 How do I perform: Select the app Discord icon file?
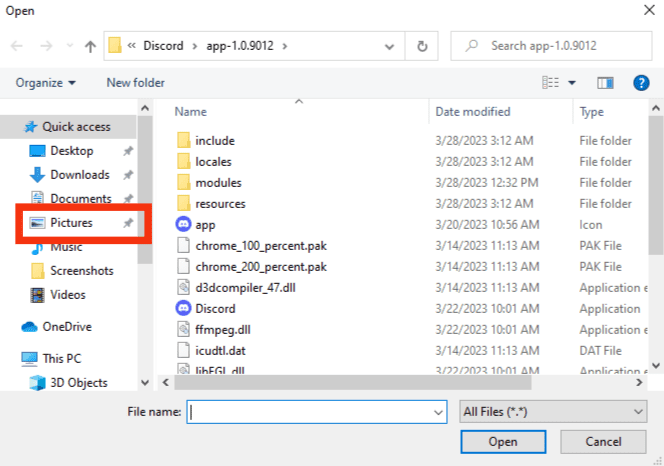tap(183, 224)
